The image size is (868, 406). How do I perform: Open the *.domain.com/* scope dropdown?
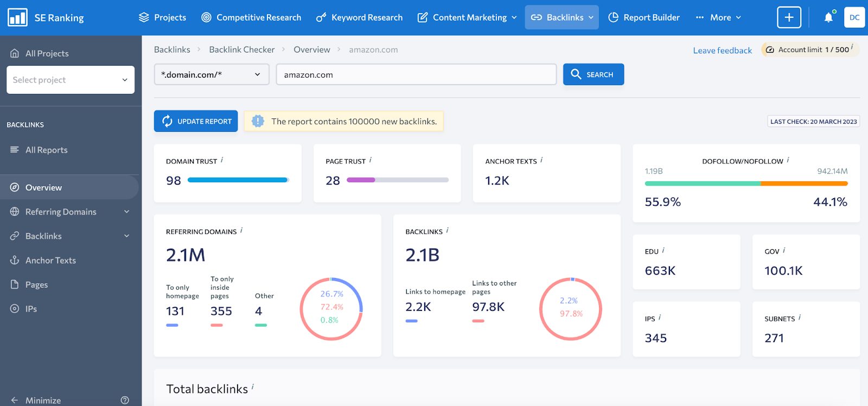click(212, 74)
